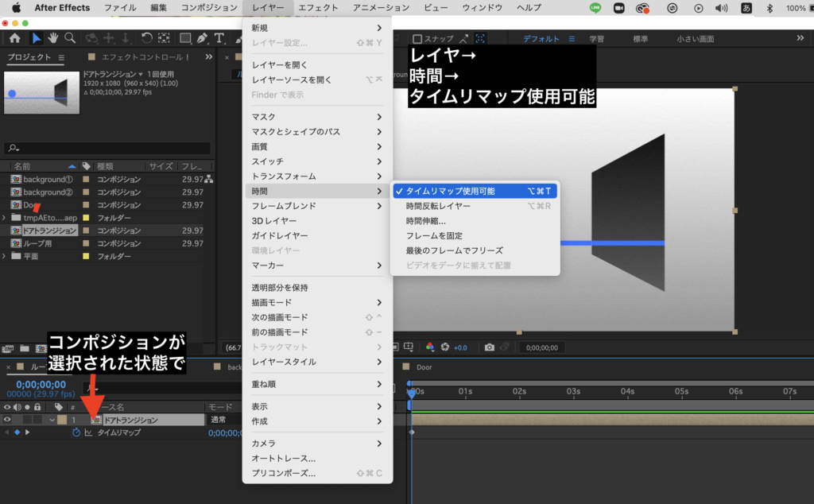Expand the 平面 folder in the project panel
The image size is (814, 504).
(6, 256)
